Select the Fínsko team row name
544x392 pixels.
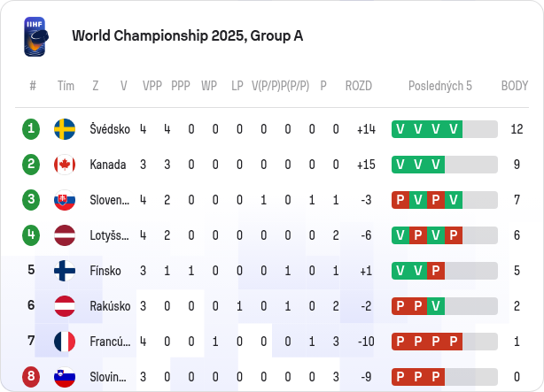[105, 271]
